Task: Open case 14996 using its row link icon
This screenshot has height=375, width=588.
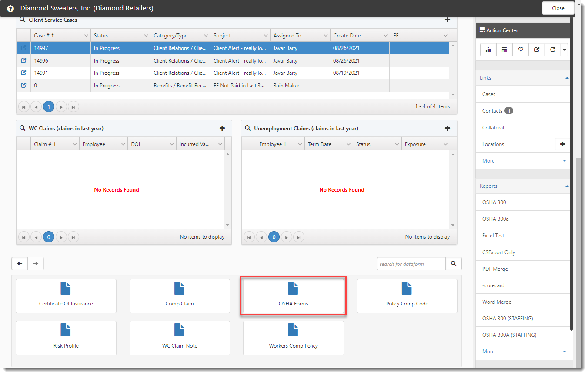Action: pos(23,61)
